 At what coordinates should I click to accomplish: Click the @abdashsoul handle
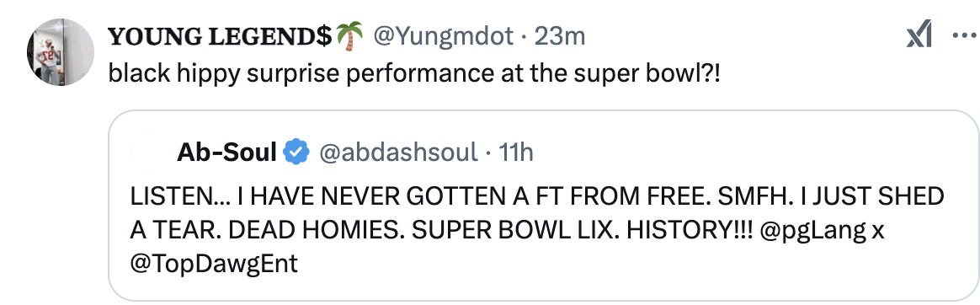(x=399, y=152)
